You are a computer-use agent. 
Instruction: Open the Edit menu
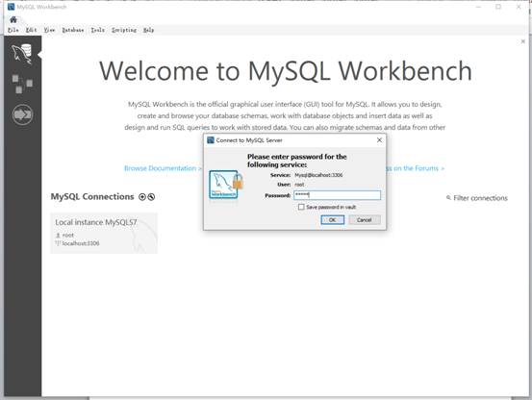click(31, 30)
